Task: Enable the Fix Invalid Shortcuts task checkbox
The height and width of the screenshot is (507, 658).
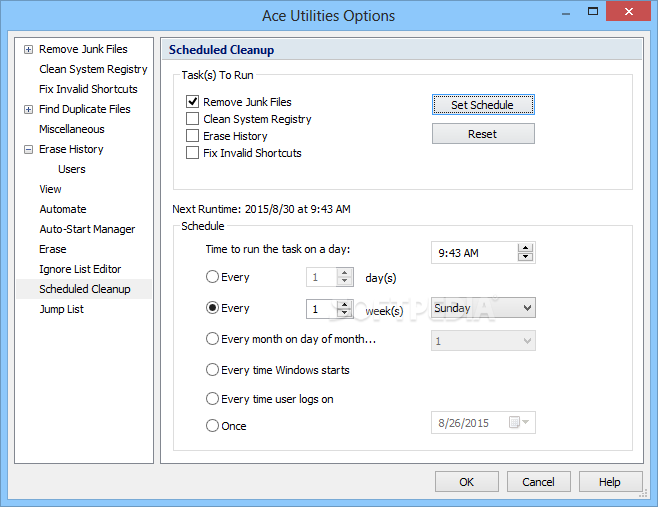Action: 193,153
